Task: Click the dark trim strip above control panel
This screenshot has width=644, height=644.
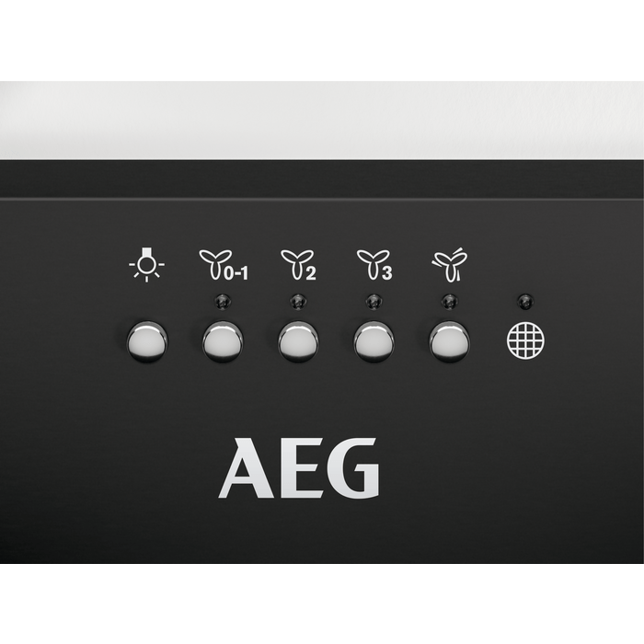Action: click(322, 179)
